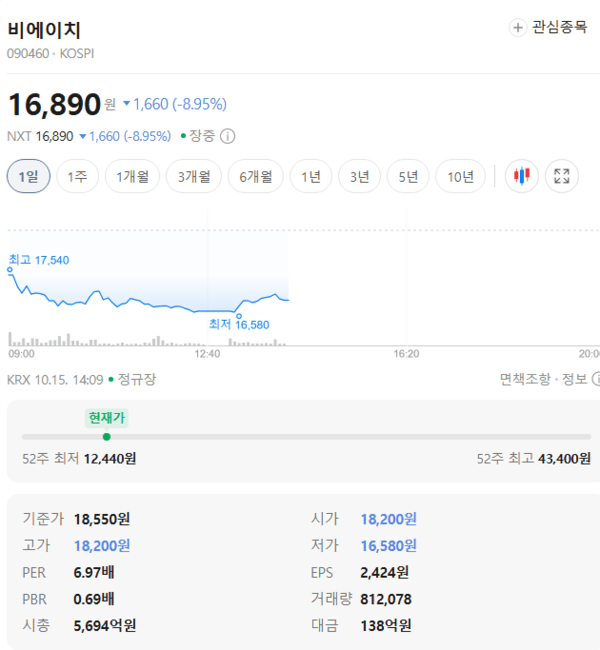The image size is (600, 650).
Task: Switch chart to 1주 period
Action: (x=77, y=176)
